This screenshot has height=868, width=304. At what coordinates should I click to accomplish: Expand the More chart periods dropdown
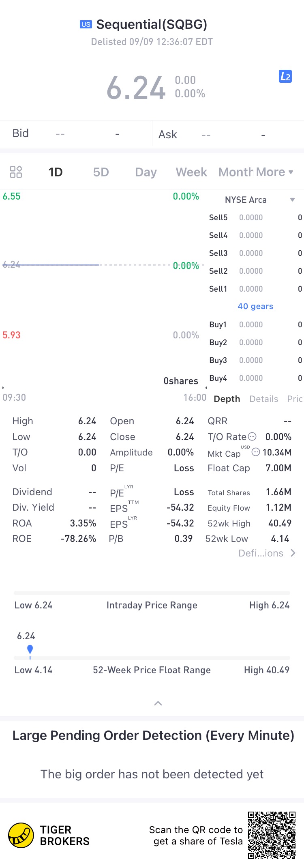click(x=274, y=172)
